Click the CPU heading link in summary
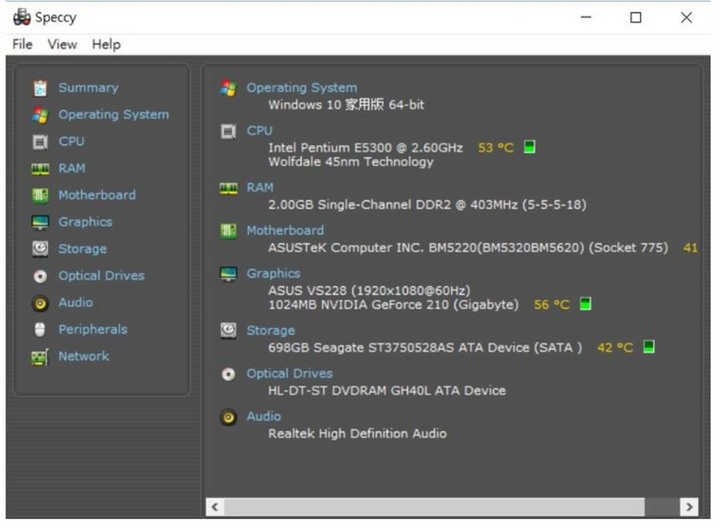 [x=259, y=131]
